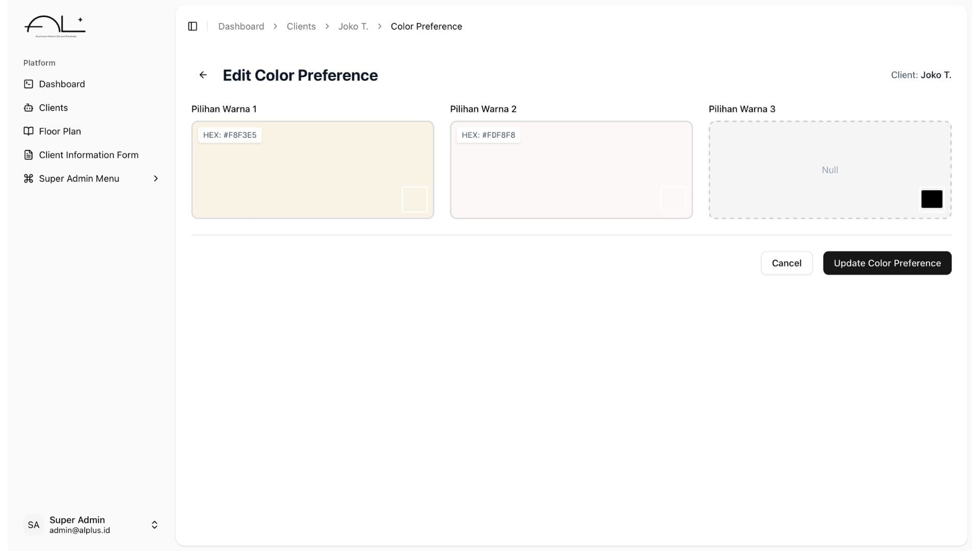Click the Clients briefcase icon
The image size is (980, 551).
pos(29,107)
